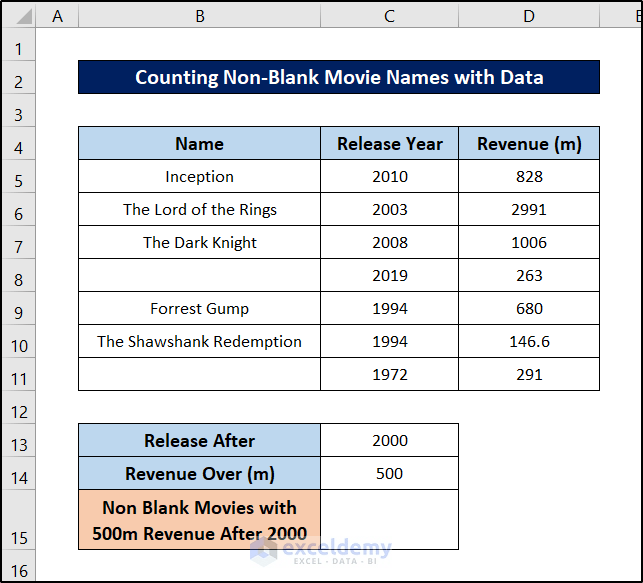Image resolution: width=643 pixels, height=583 pixels.
Task: Click the Non Blank Movies with 500m label
Action: (199, 519)
